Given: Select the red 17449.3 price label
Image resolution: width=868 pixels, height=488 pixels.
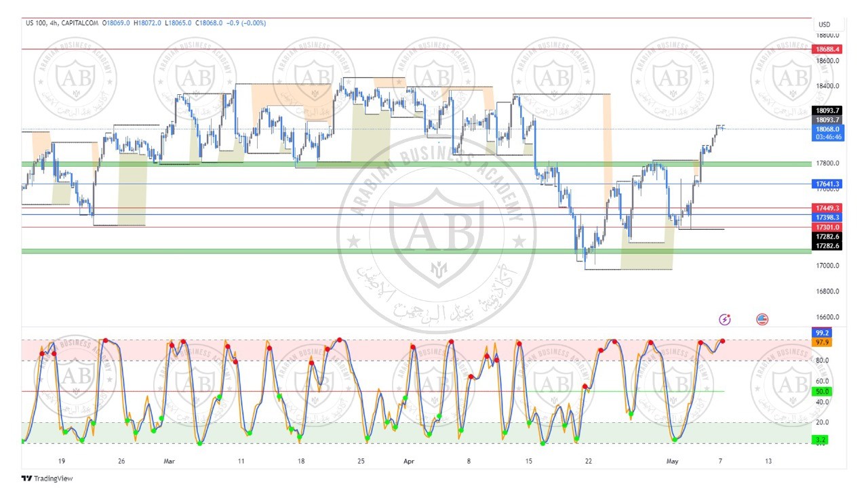Looking at the screenshot, I should tap(827, 208).
